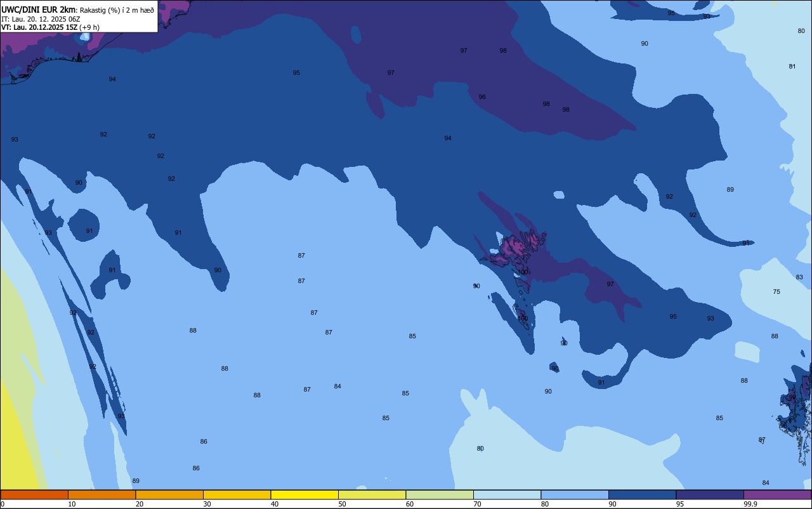Click the '95' tick label on legend bar
This screenshot has height=509, width=812.
point(680,504)
